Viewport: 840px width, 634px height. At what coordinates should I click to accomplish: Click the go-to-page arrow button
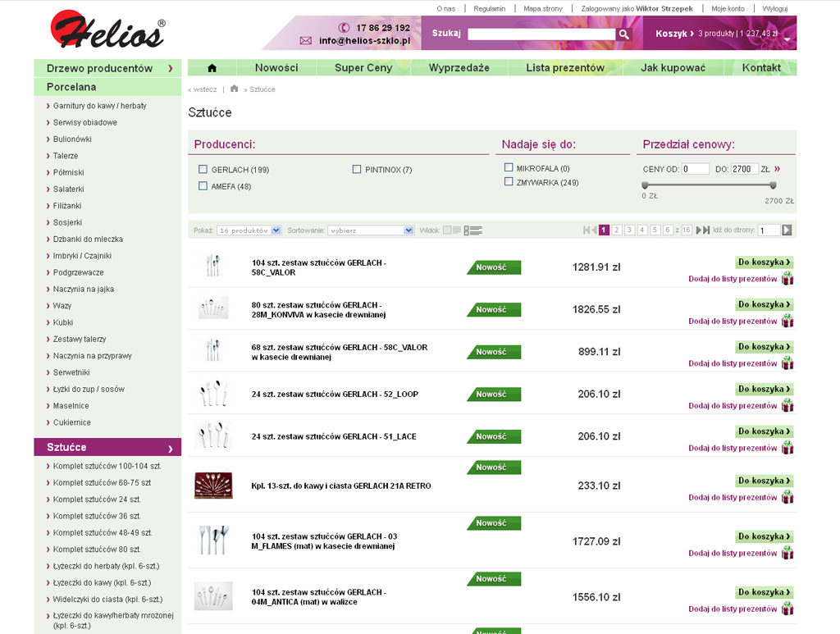point(787,230)
